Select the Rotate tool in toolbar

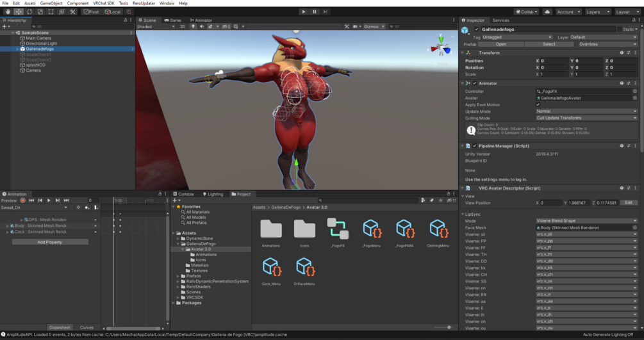coord(29,12)
